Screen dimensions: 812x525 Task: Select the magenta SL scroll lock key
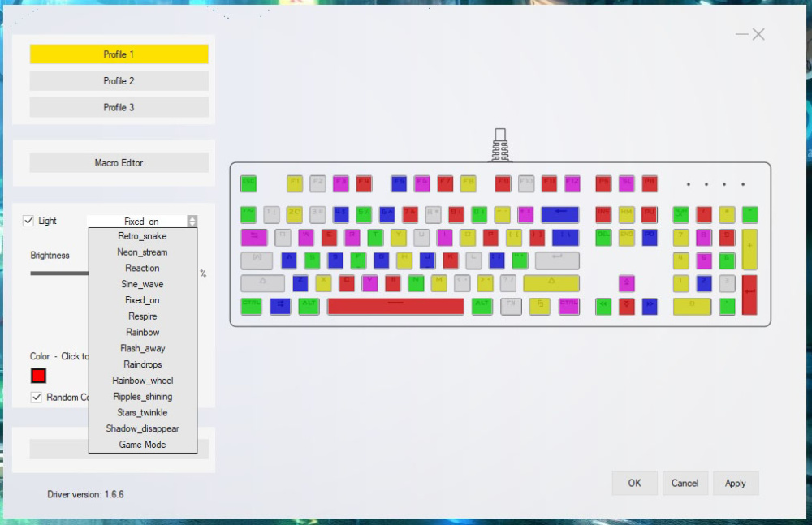point(627,184)
